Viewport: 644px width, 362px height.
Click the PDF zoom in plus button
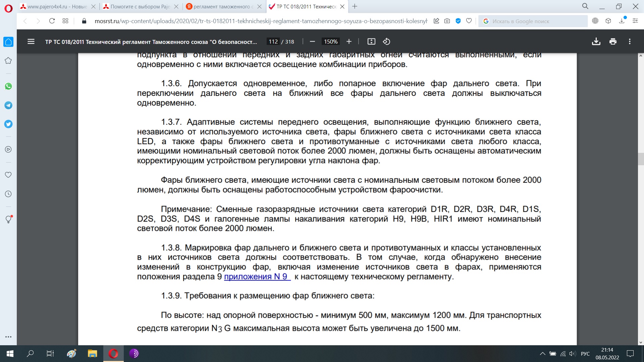click(x=349, y=42)
